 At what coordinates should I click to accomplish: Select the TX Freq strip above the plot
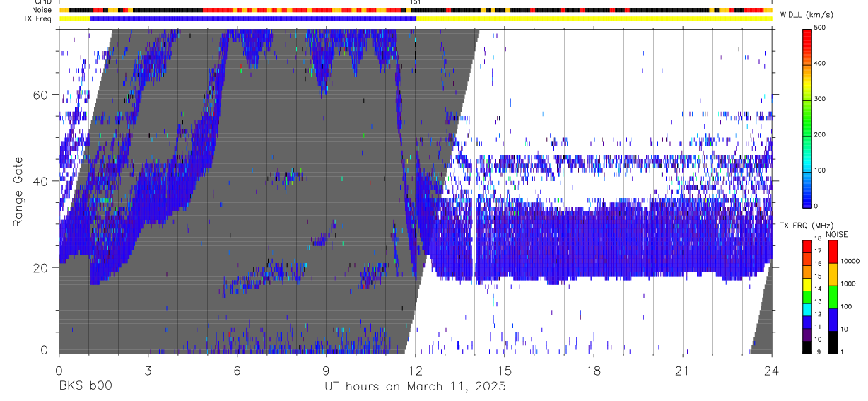pos(416,18)
